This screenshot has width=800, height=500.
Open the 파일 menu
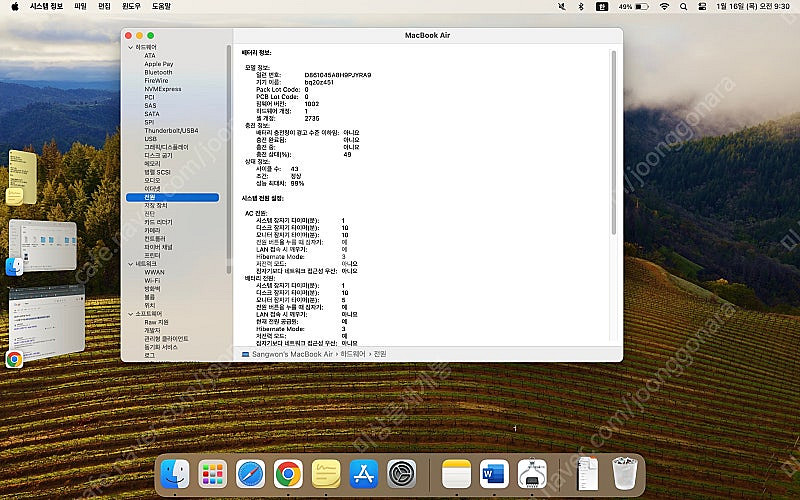pyautogui.click(x=81, y=7)
